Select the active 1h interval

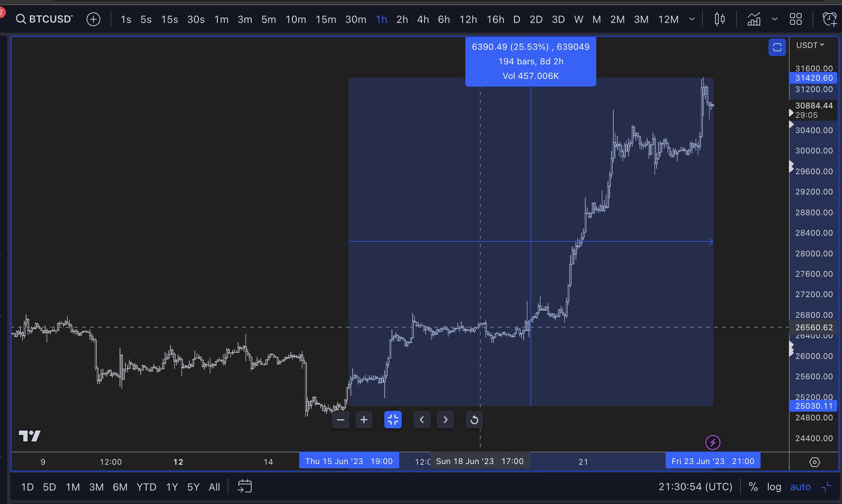click(381, 19)
